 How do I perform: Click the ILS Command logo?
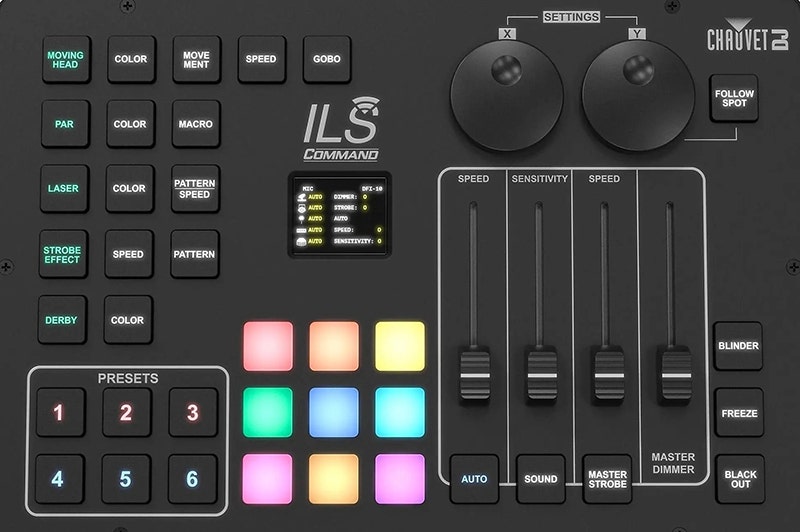(x=341, y=129)
